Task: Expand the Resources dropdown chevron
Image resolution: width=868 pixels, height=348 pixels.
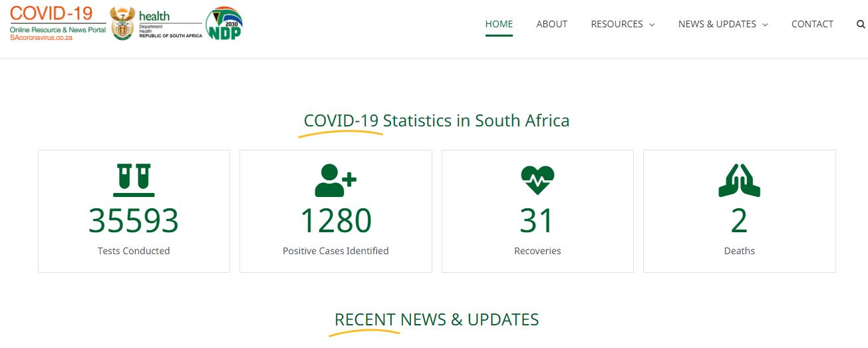Action: point(652,25)
